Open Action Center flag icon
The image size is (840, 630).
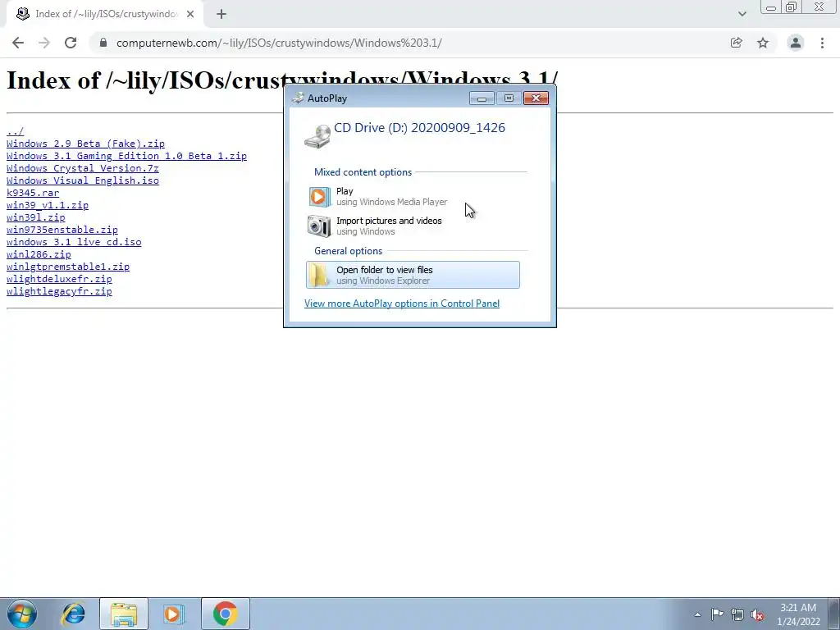coord(717,614)
